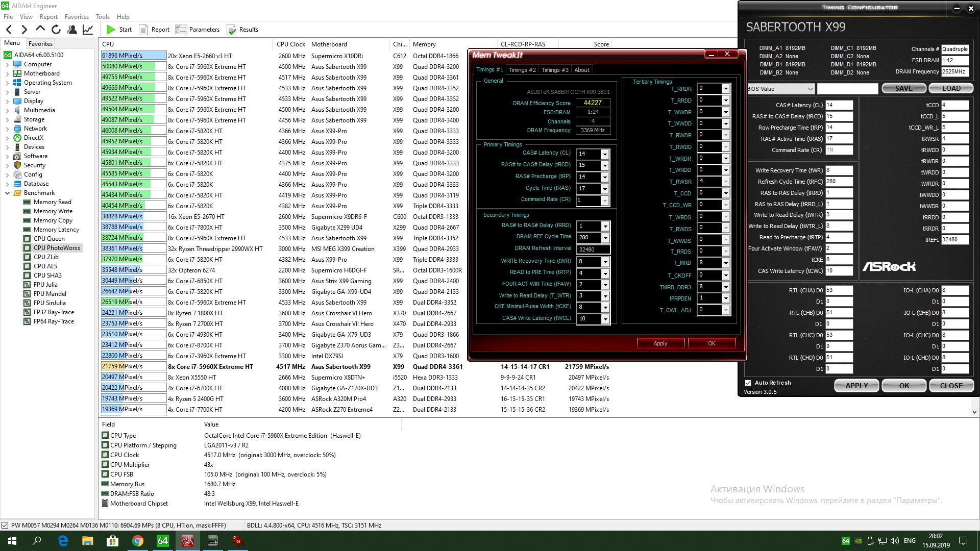Click the results list scrollbar down arrow
This screenshot has height=551, width=980.
point(974,412)
